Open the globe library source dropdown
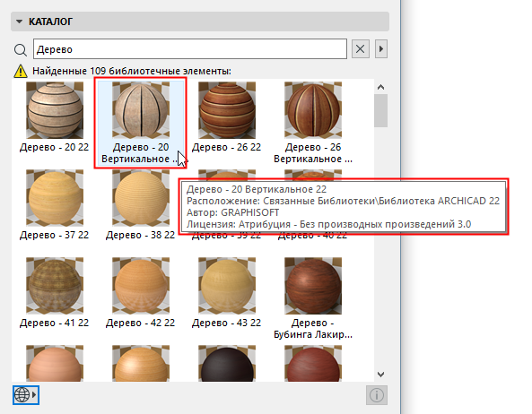Screen dimensions: 532x414 click(26, 395)
